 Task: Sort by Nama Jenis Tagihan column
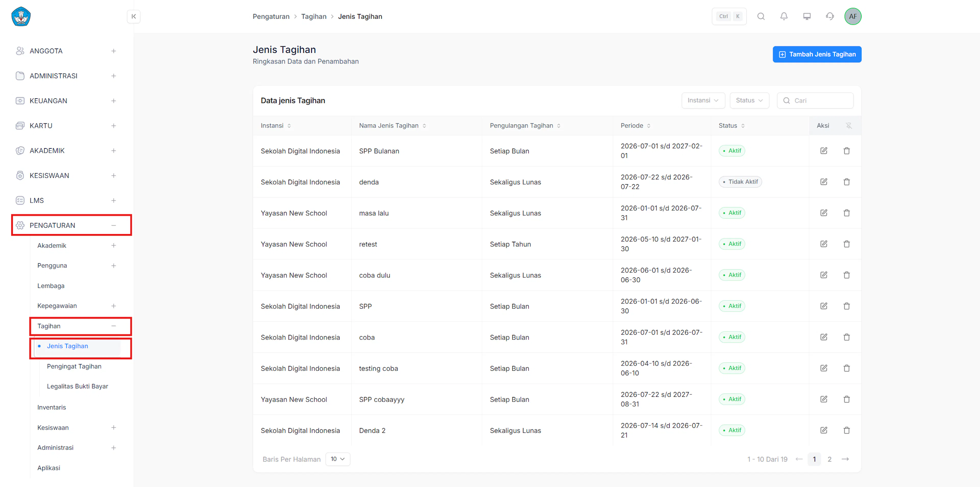(x=424, y=126)
